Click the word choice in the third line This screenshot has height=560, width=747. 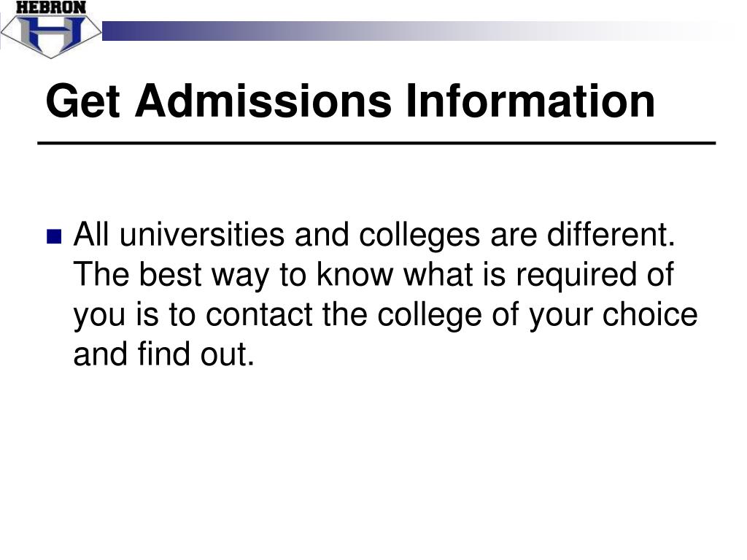(650, 315)
